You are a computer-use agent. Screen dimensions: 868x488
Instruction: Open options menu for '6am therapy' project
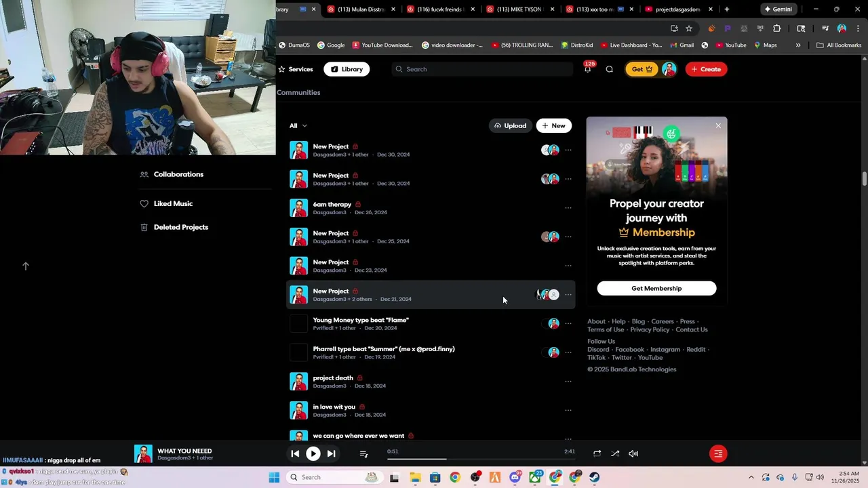(568, 208)
